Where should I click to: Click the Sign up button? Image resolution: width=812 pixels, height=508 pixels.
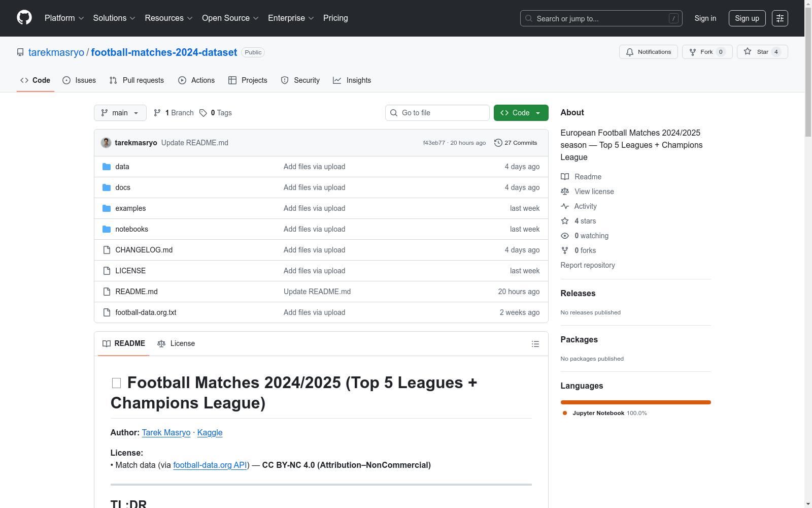coord(747,18)
